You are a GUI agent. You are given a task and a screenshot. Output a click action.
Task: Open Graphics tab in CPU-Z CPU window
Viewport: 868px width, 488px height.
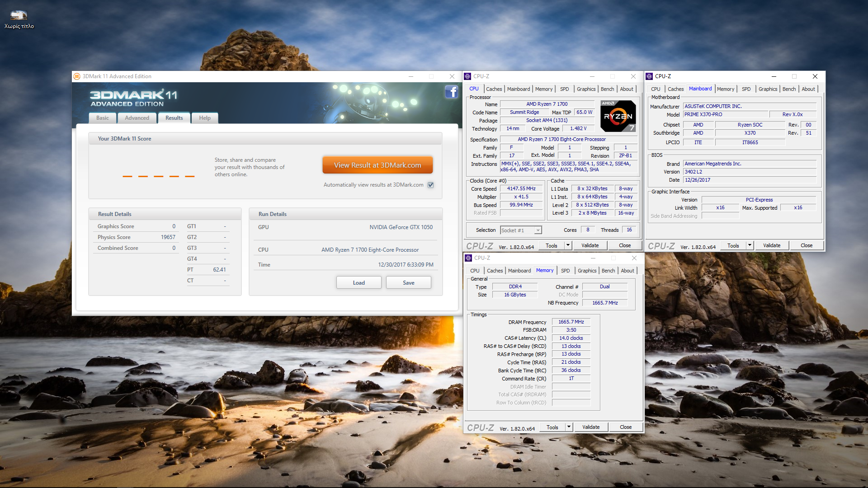pos(586,89)
